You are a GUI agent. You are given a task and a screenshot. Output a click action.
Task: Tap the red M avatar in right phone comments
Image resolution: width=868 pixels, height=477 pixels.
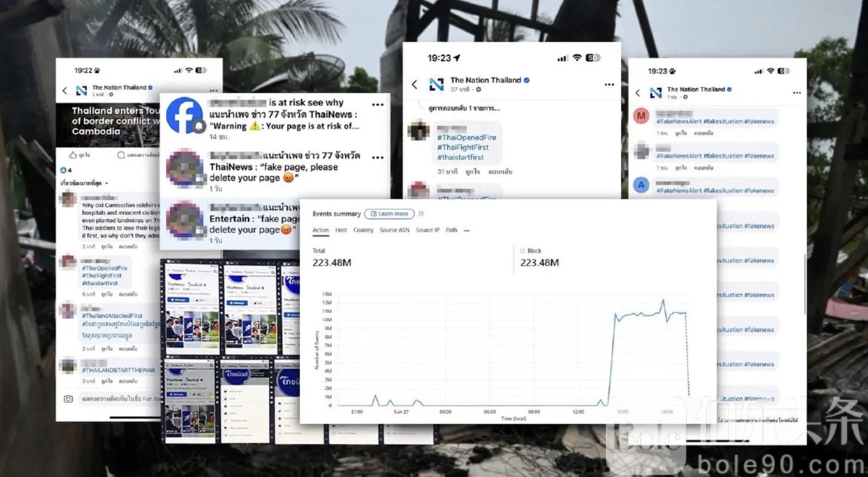click(x=641, y=116)
